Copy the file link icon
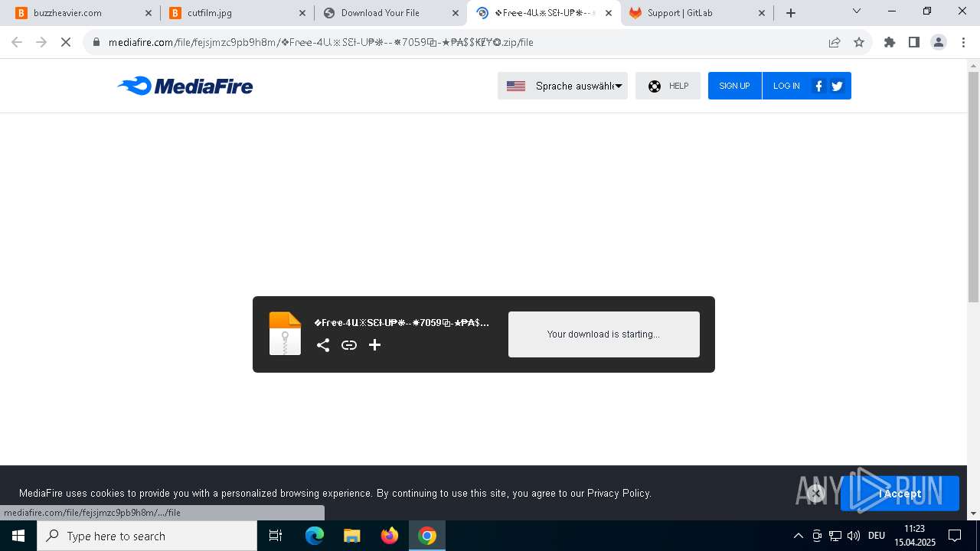The height and width of the screenshot is (551, 980). click(349, 345)
